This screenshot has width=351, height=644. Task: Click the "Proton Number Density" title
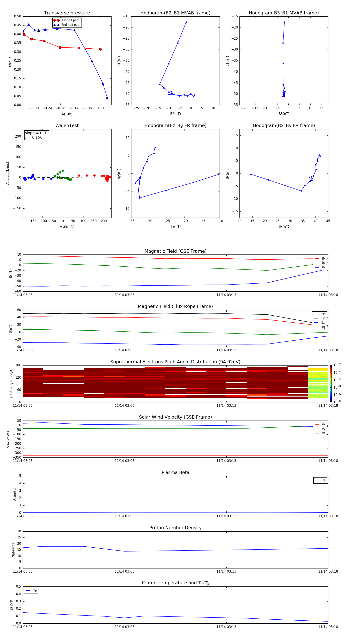[175, 528]
